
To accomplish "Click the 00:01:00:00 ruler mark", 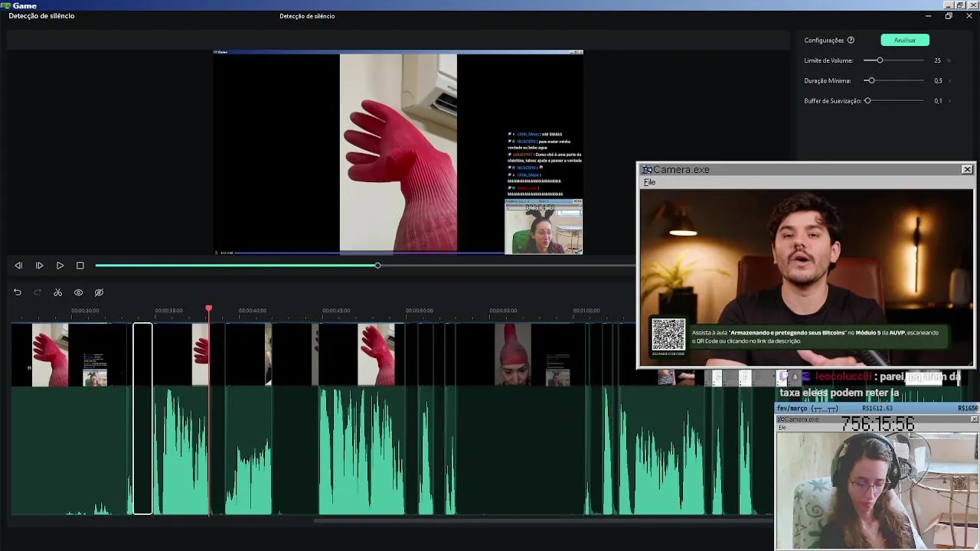I will 586,311.
